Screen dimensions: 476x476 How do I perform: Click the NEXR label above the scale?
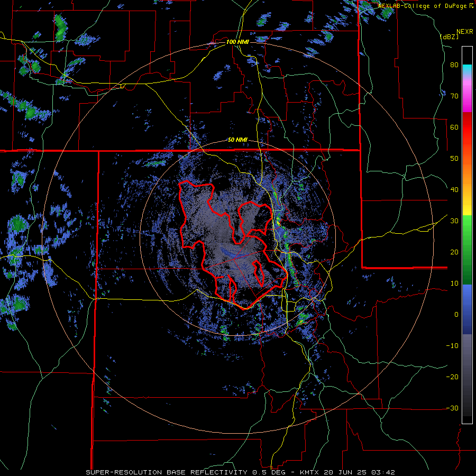point(464,32)
